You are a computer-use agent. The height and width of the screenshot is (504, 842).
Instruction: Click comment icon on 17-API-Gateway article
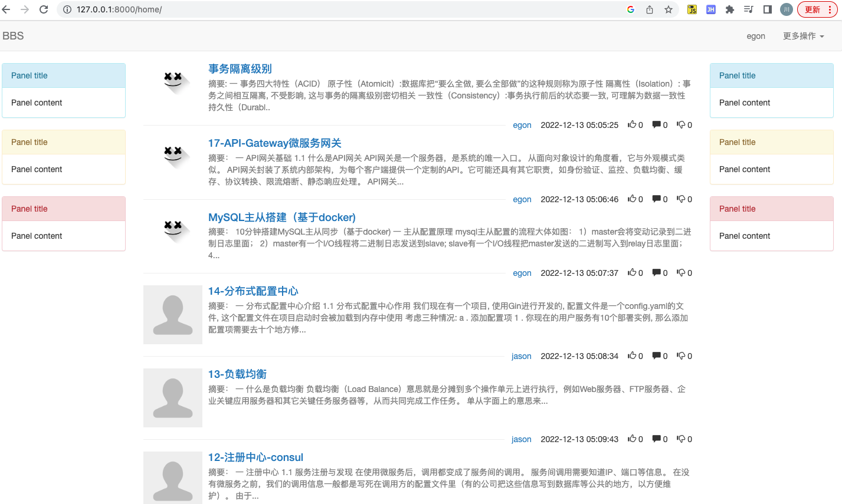click(656, 199)
